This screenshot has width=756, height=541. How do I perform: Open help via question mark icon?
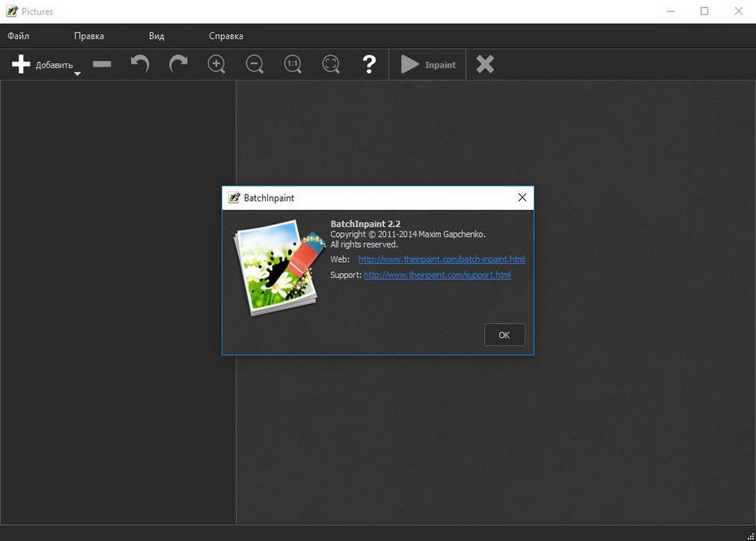tap(369, 64)
